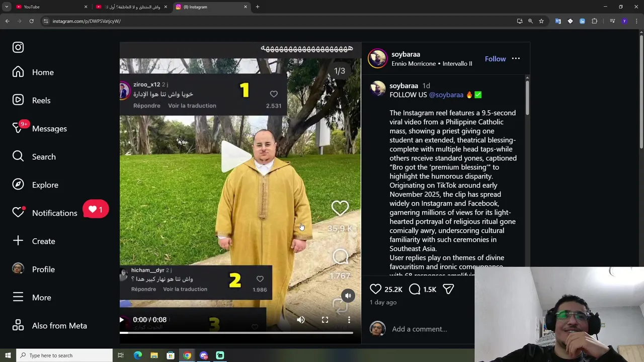Open the Windows Start menu
This screenshot has width=644, height=362.
(8, 355)
